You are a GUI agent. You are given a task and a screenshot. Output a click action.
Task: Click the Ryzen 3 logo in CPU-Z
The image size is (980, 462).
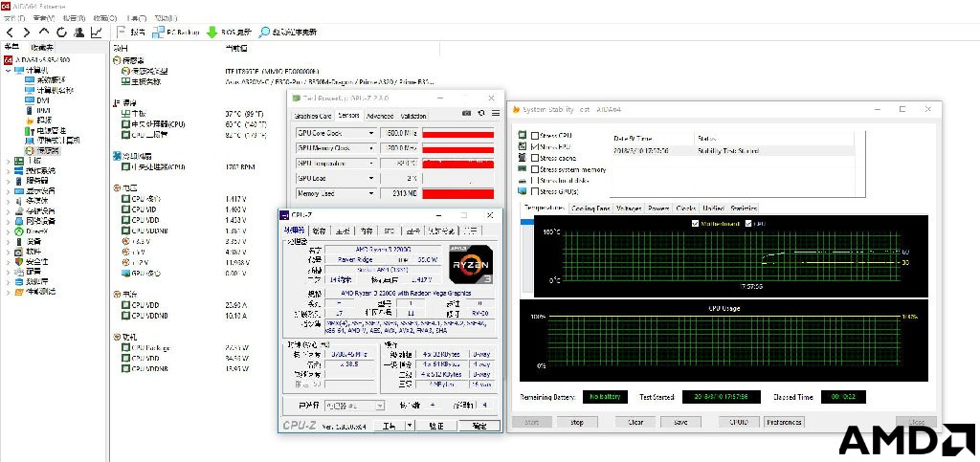click(471, 264)
